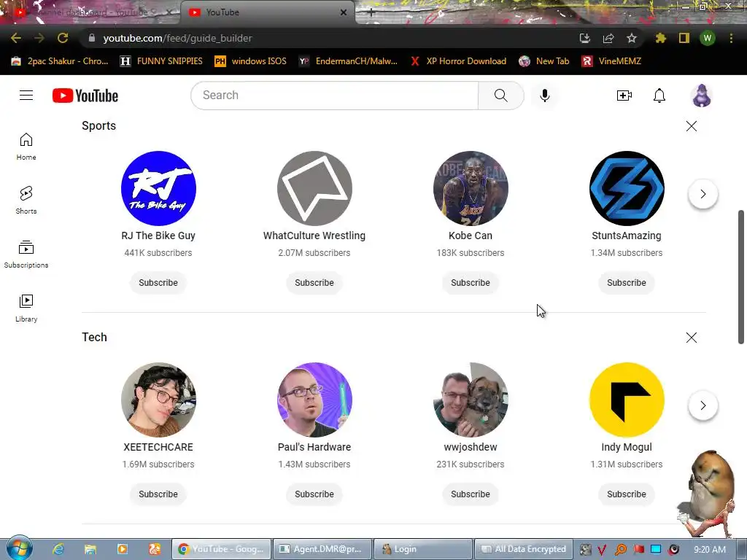Switch to All Data Encrypted taskbar window

click(x=524, y=549)
